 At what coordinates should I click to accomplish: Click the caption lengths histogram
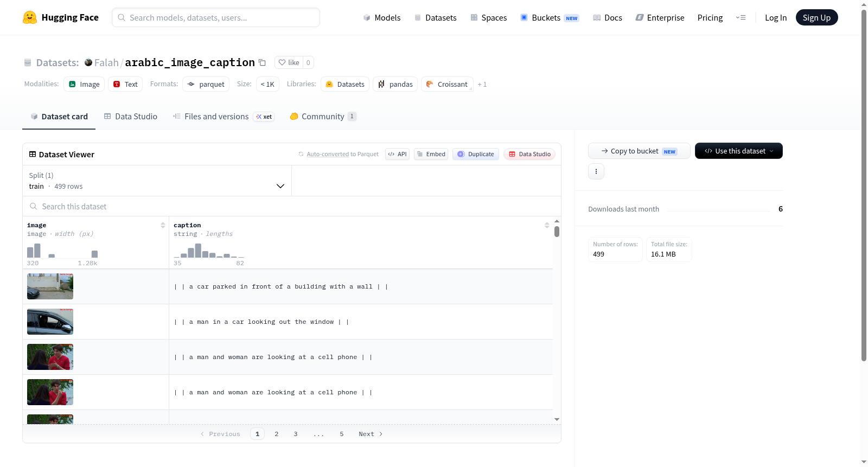coord(209,251)
